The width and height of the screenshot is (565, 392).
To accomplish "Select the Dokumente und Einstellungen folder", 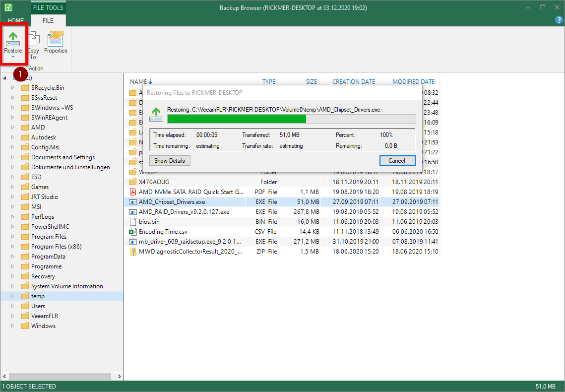I will 70,167.
